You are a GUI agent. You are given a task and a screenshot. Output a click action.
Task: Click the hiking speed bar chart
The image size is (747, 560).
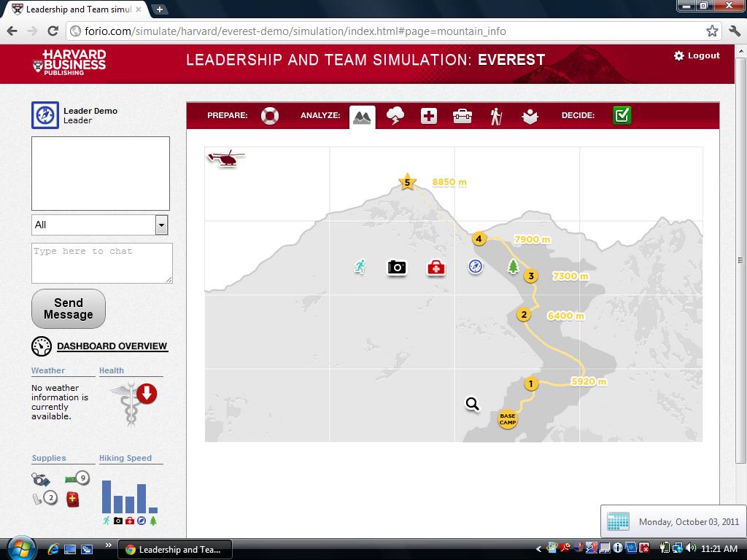coord(130,497)
